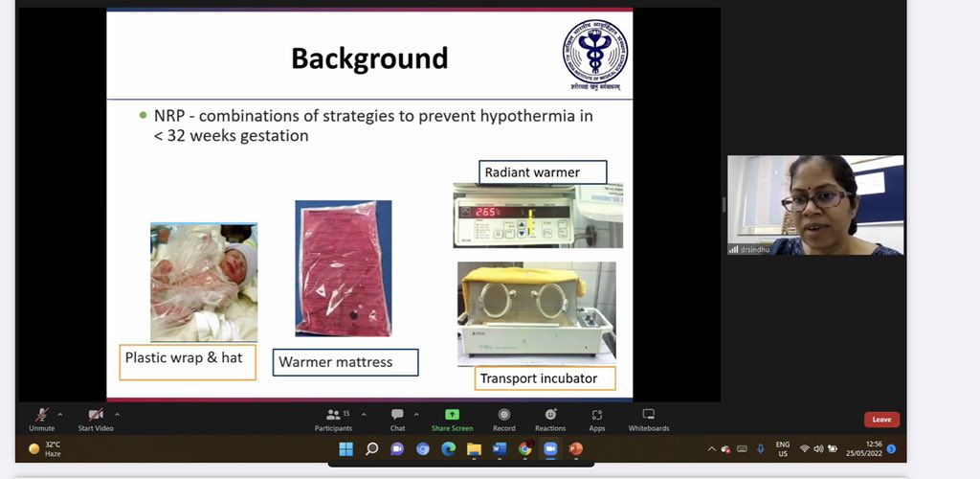Select drsindhu's video tile
This screenshot has width=980, height=479.
point(815,205)
